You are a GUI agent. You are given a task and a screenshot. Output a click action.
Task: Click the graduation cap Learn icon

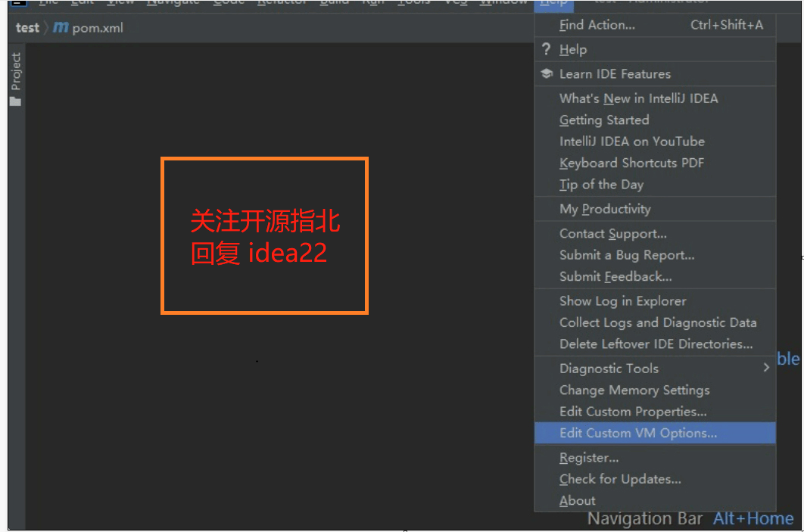[547, 74]
